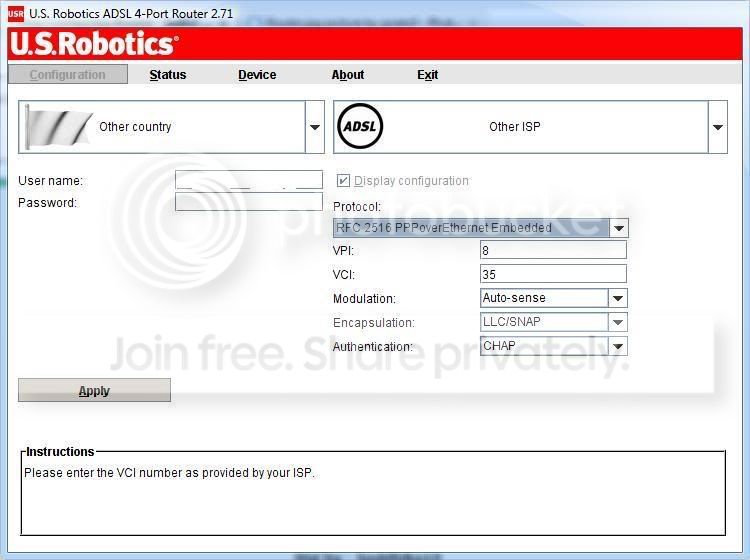The image size is (750, 560).
Task: Click the window title 'U.S. Robotics ADSL 4-Port Router 2.71'
Action: pos(131,14)
